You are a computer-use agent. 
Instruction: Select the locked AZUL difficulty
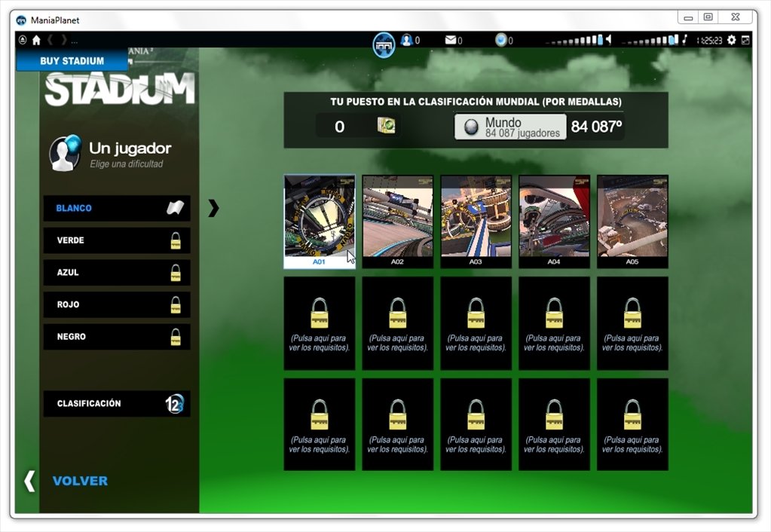click(x=117, y=272)
